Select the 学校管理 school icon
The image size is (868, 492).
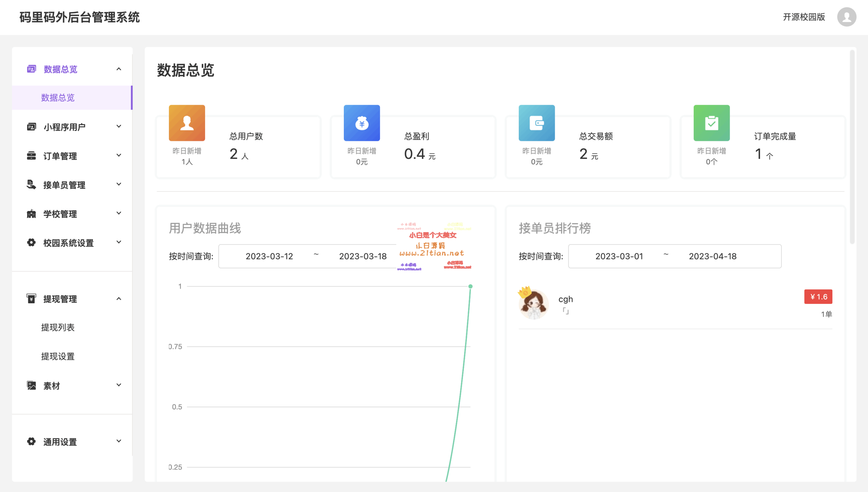pos(31,213)
